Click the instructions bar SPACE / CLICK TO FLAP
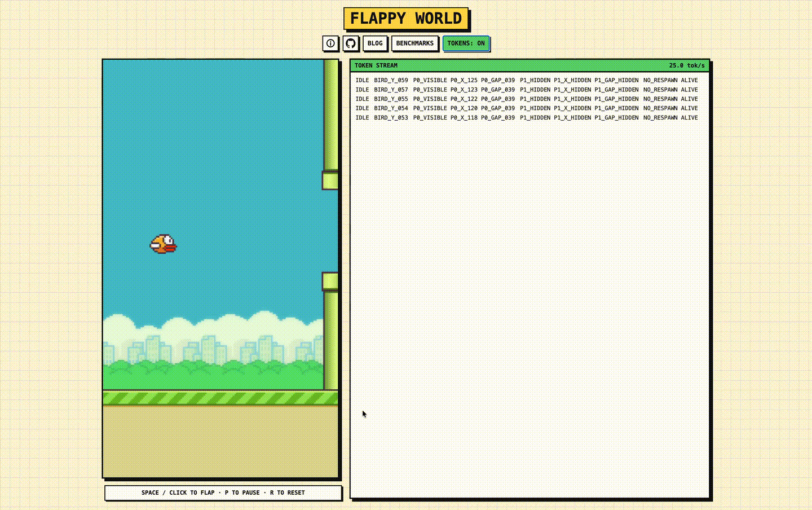812x510 pixels. pyautogui.click(x=223, y=493)
